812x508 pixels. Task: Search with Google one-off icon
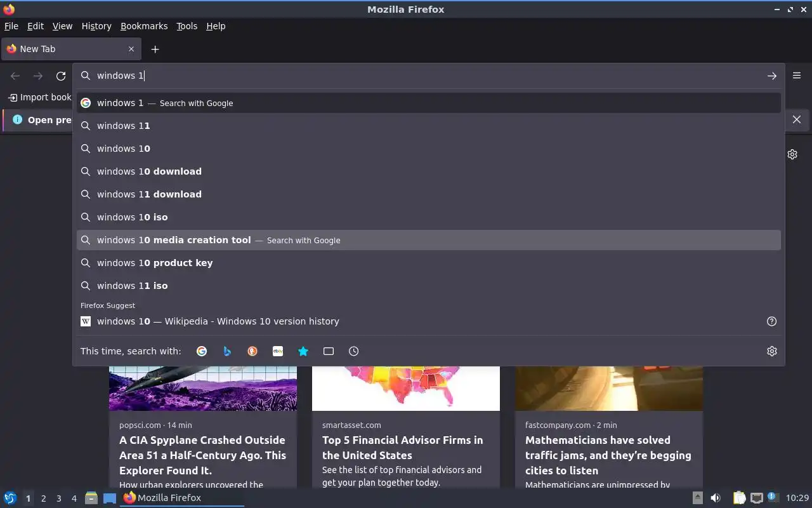tap(202, 351)
